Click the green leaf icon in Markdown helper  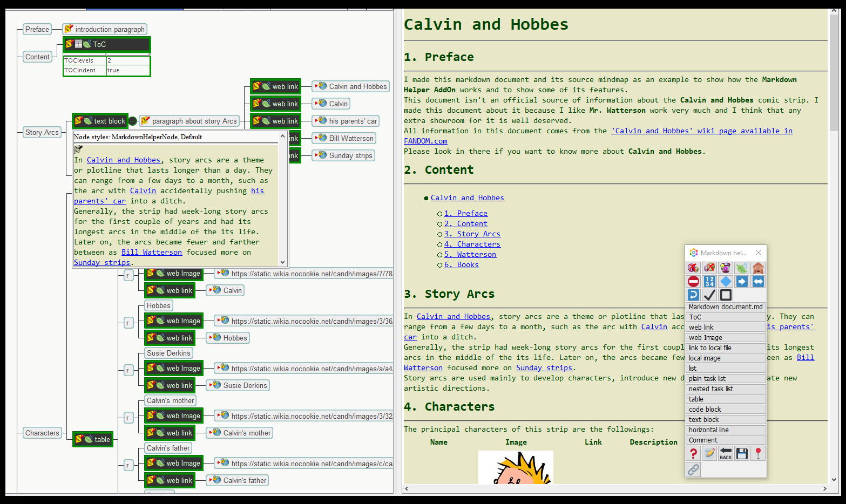point(742,268)
